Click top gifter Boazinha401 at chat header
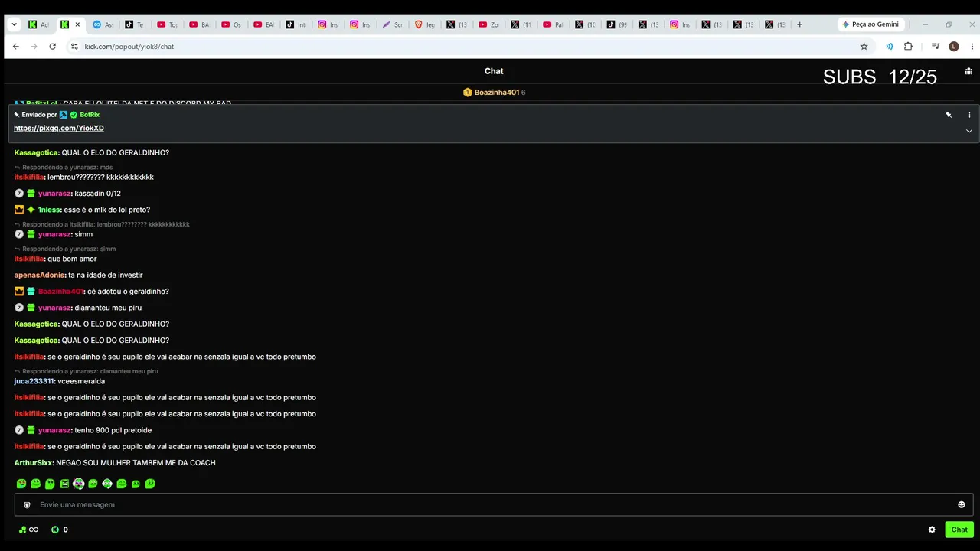 (x=496, y=93)
